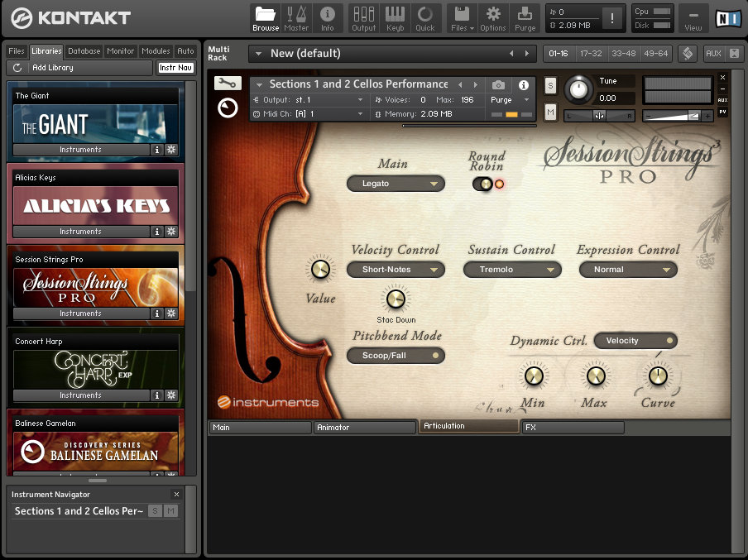Mute instrument in Instrument Navigator
748x560 pixels.
(x=170, y=511)
